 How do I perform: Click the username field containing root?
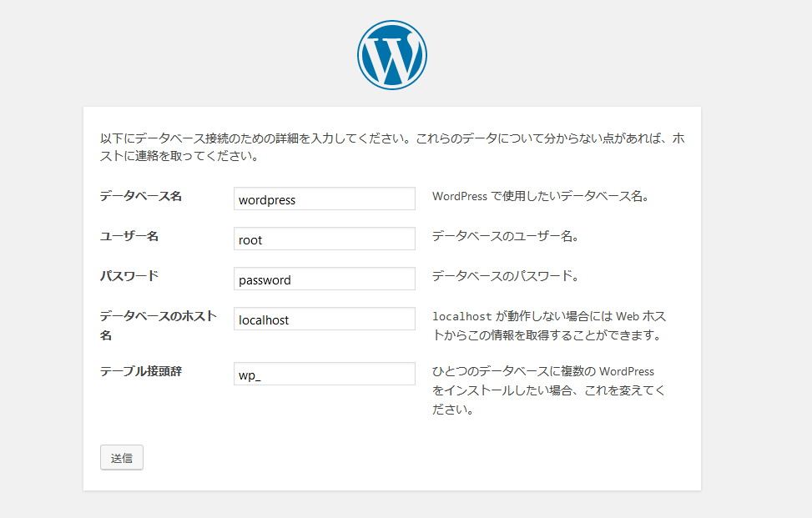[x=324, y=239]
